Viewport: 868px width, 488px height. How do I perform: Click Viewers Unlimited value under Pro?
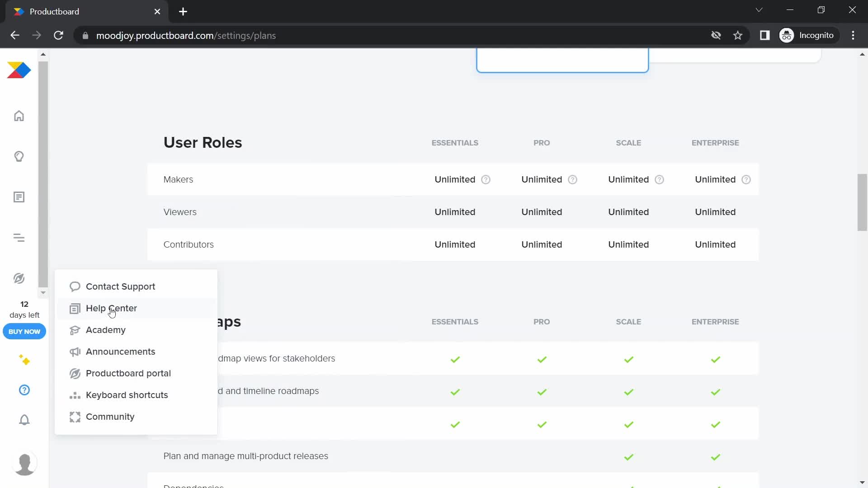click(542, 212)
